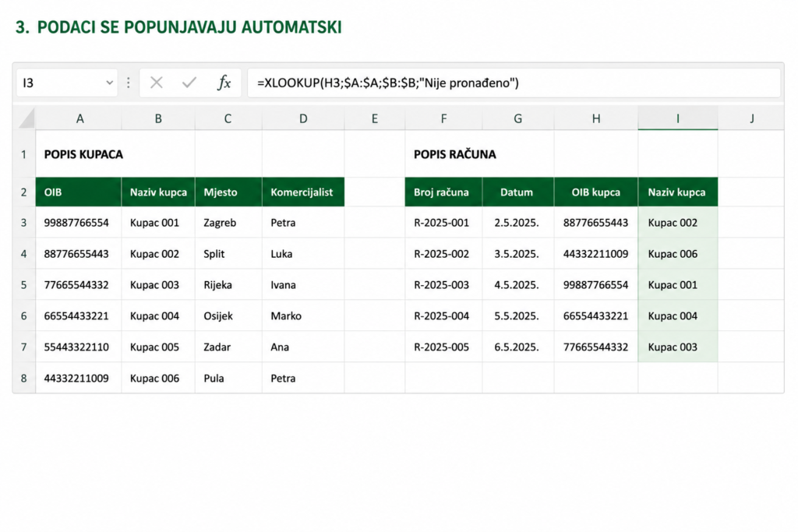
Task: Select column B header
Action: pos(158,118)
